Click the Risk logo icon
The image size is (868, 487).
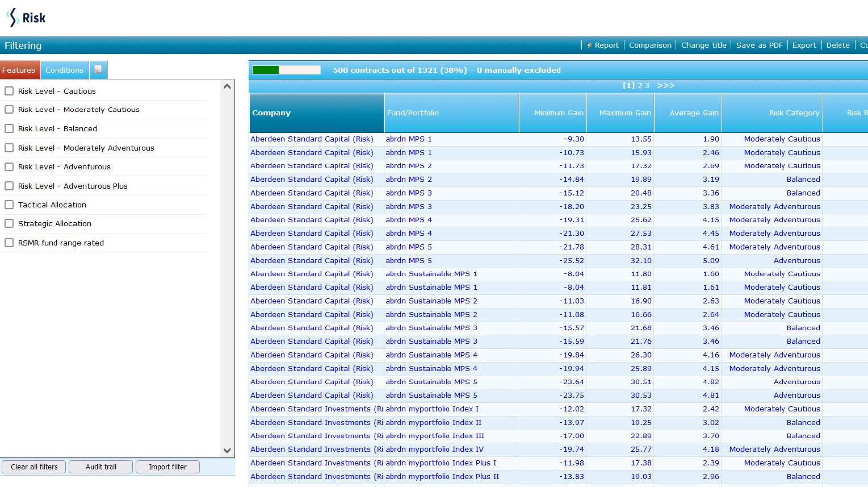pyautogui.click(x=12, y=18)
